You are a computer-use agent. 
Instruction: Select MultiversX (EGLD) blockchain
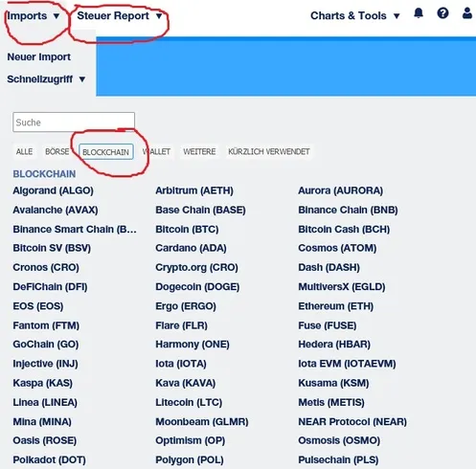click(342, 287)
